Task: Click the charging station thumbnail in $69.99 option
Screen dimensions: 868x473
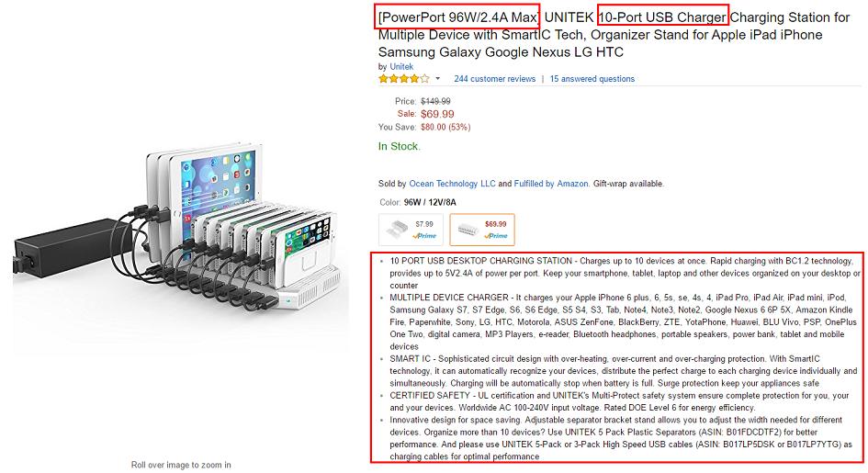Action: [467, 229]
